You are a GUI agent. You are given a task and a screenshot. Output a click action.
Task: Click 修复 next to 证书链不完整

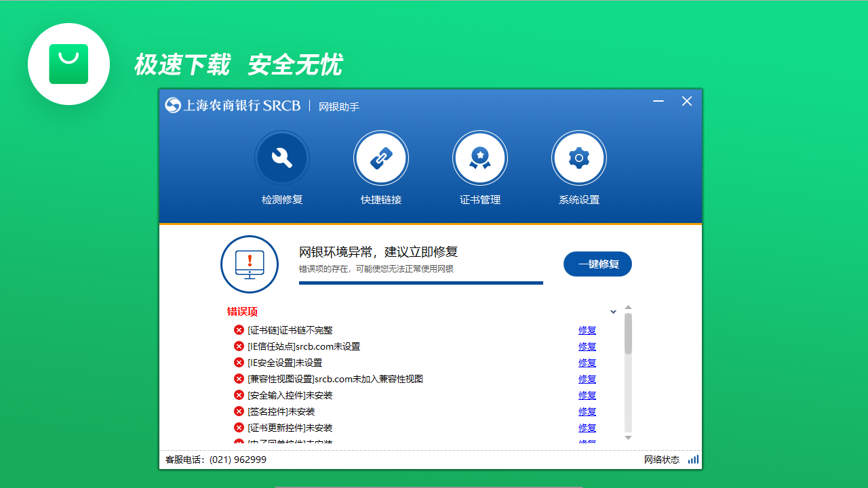[587, 330]
